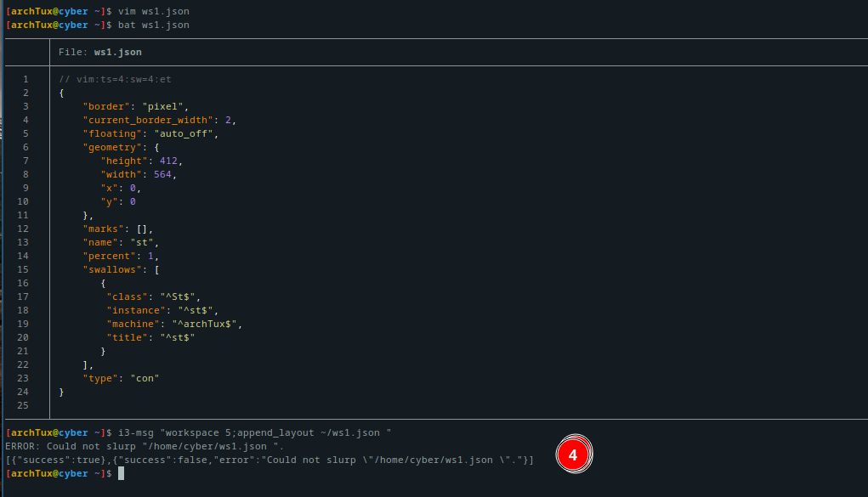Click the '"marks": []' line
Image resolution: width=868 pixels, height=497 pixels.
pos(118,229)
